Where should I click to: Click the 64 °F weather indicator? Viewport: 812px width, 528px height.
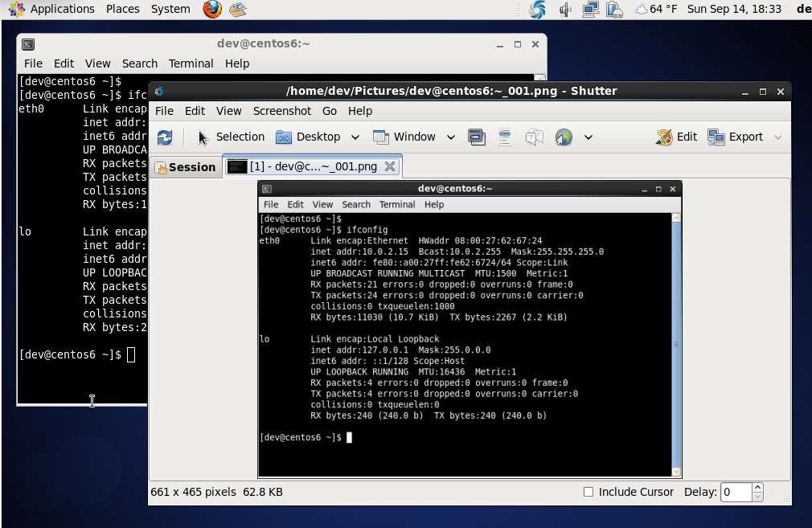point(656,9)
